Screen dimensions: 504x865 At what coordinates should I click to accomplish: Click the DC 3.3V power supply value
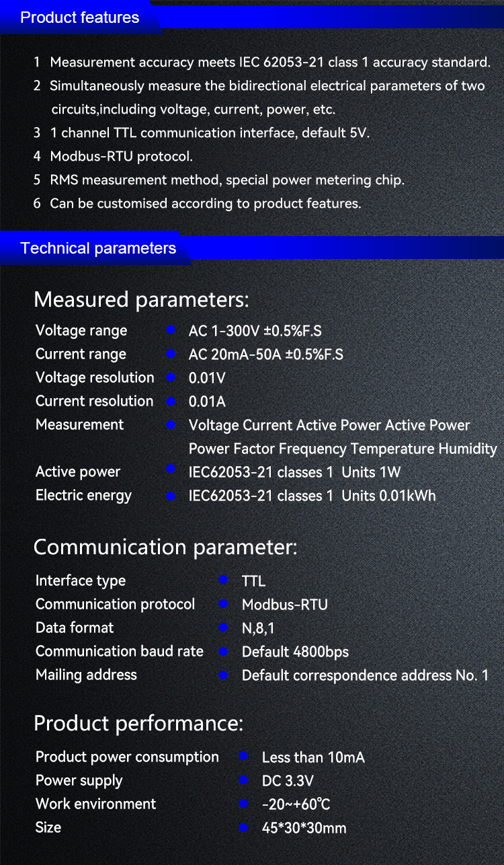pyautogui.click(x=288, y=781)
